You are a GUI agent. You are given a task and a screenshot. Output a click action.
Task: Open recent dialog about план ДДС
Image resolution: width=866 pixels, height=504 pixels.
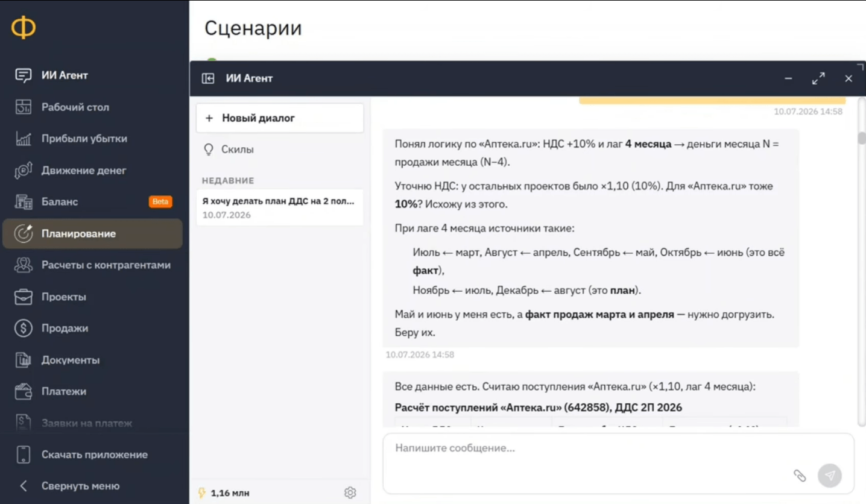(280, 207)
